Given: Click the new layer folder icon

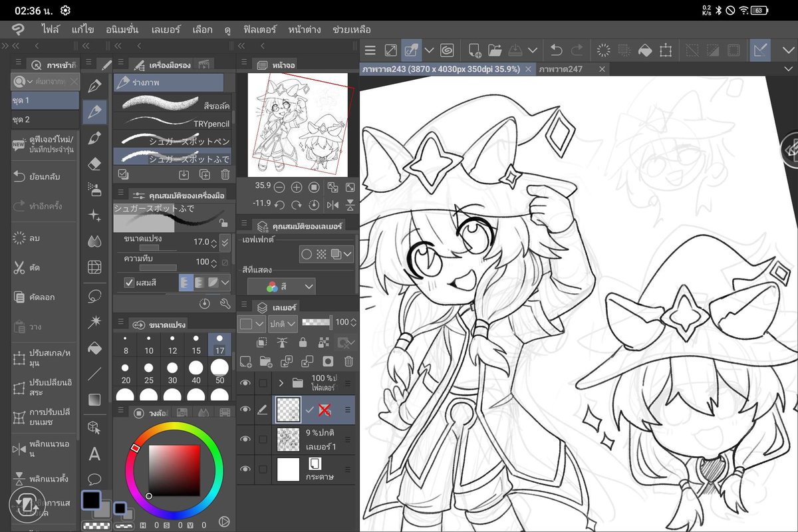Looking at the screenshot, I should (x=266, y=361).
